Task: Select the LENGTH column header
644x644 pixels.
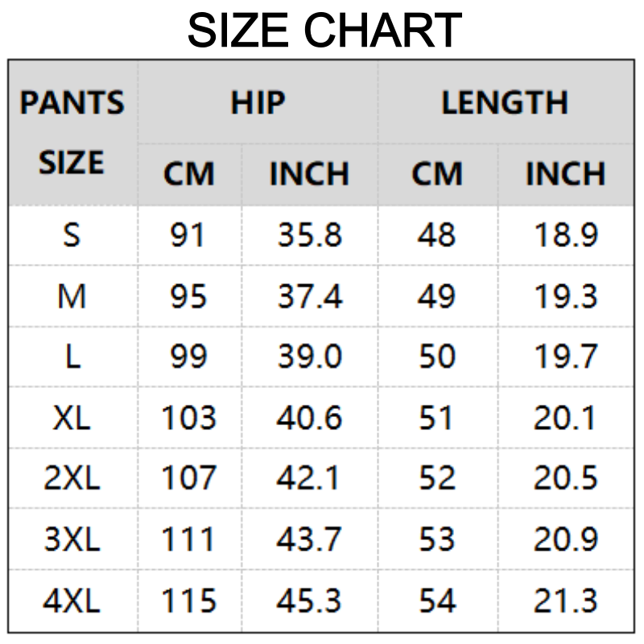Action: click(505, 102)
